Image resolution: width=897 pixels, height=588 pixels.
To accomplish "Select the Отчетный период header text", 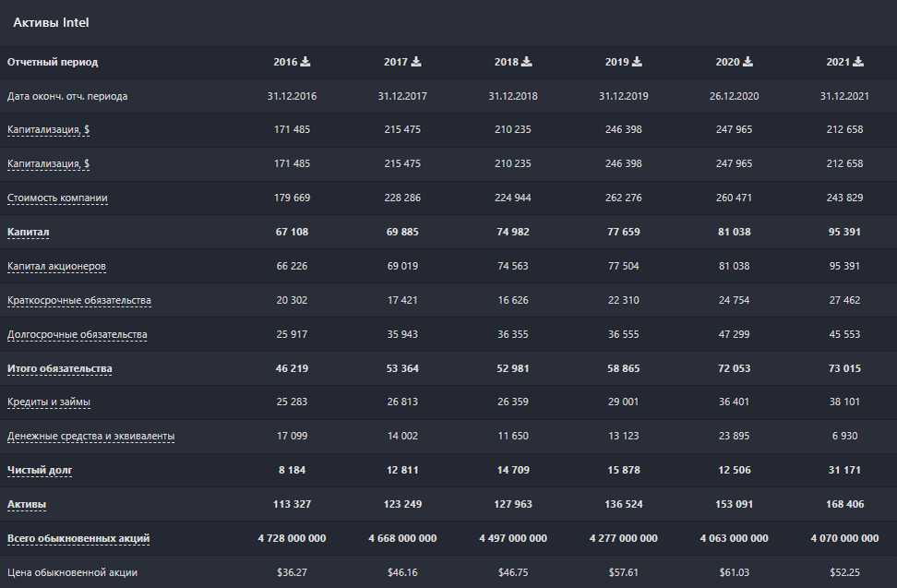I will 53,62.
